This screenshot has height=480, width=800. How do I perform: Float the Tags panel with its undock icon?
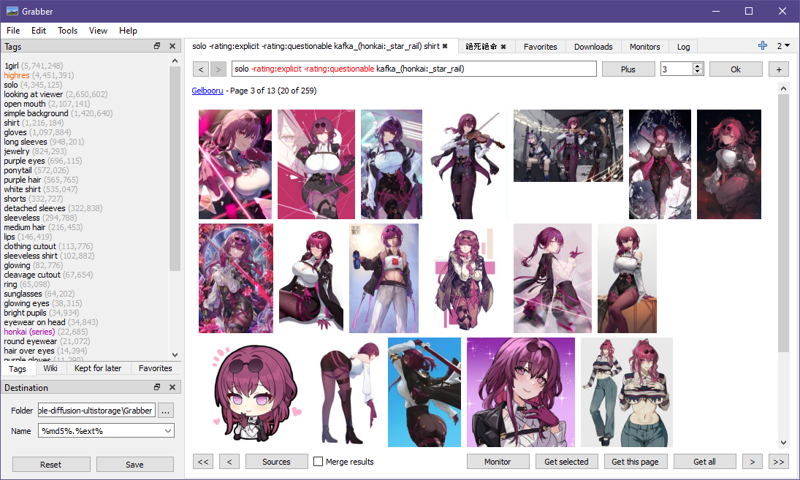tap(157, 46)
